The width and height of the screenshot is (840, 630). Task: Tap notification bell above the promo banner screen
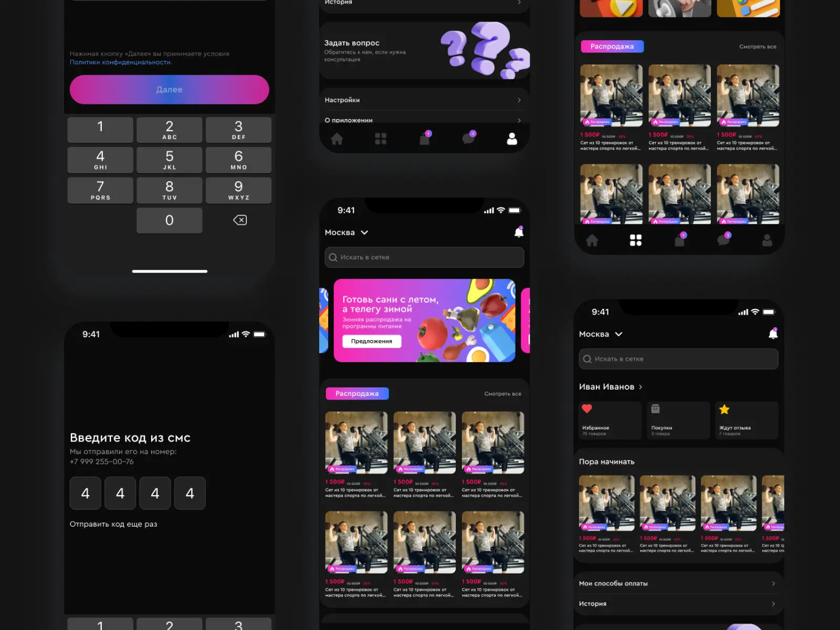pos(519,232)
